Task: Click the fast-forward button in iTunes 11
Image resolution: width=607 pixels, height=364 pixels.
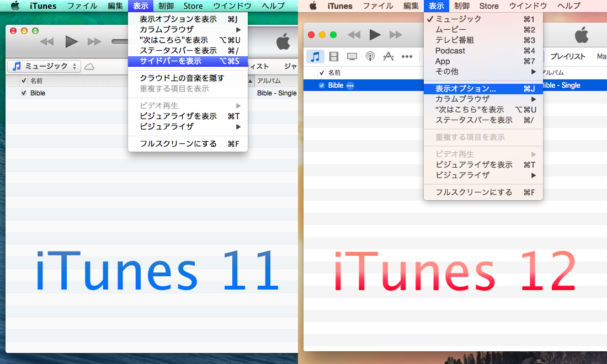Action: [x=94, y=41]
